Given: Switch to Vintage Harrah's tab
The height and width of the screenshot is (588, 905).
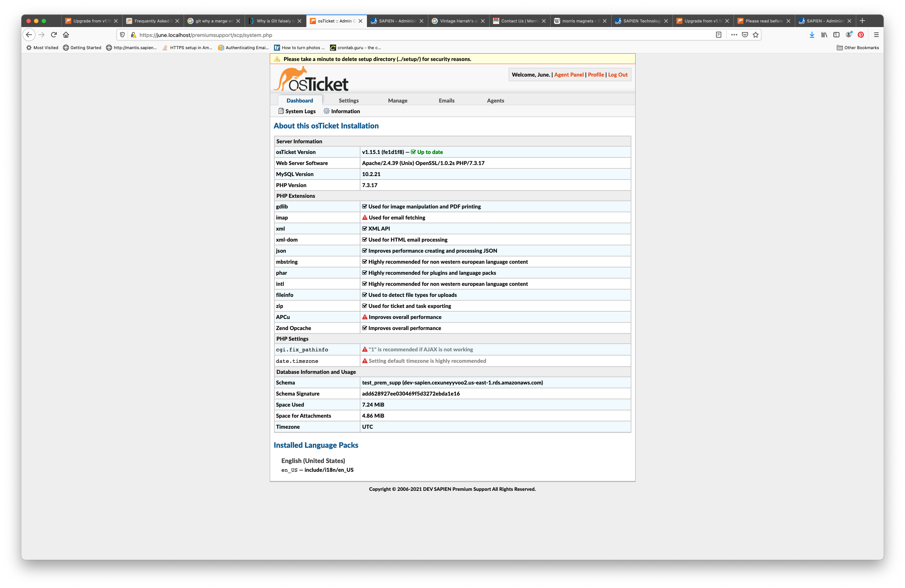Looking at the screenshot, I should click(x=458, y=21).
